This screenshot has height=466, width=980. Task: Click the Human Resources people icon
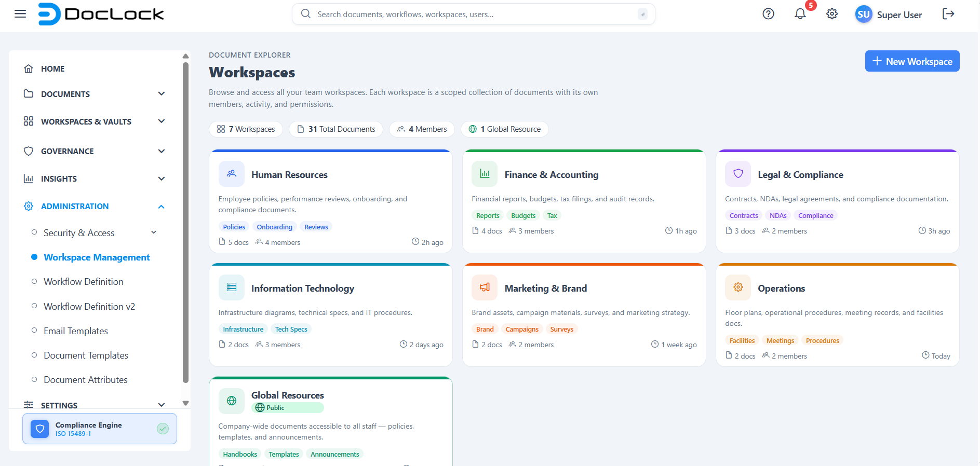232,174
